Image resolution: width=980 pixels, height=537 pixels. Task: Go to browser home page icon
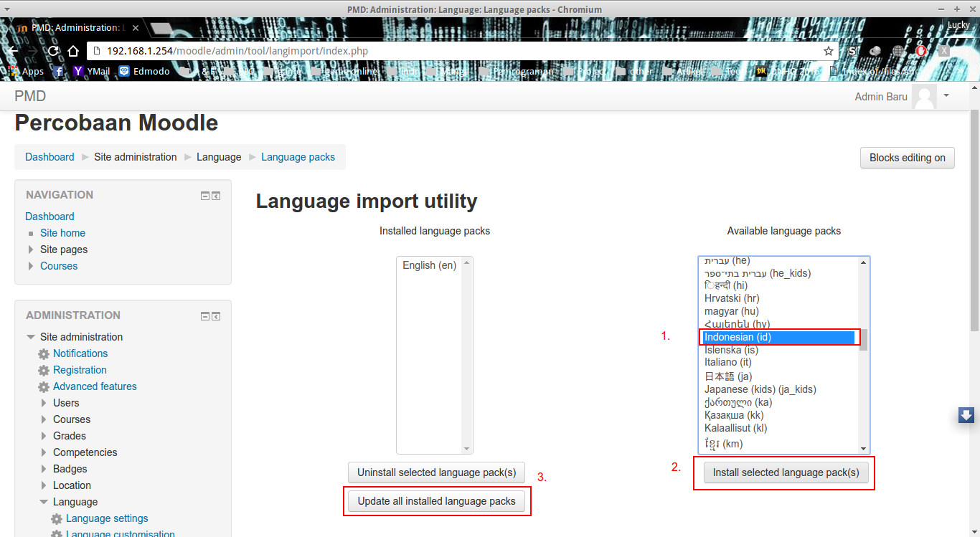(73, 51)
